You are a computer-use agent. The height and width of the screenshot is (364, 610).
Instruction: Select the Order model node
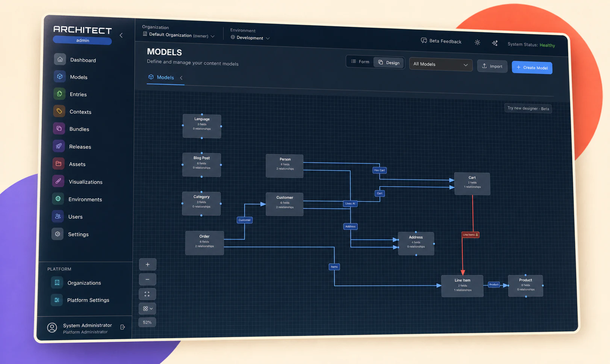pyautogui.click(x=204, y=243)
